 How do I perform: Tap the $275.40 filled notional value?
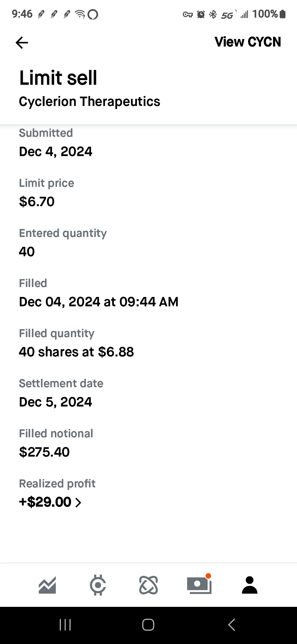[44, 452]
